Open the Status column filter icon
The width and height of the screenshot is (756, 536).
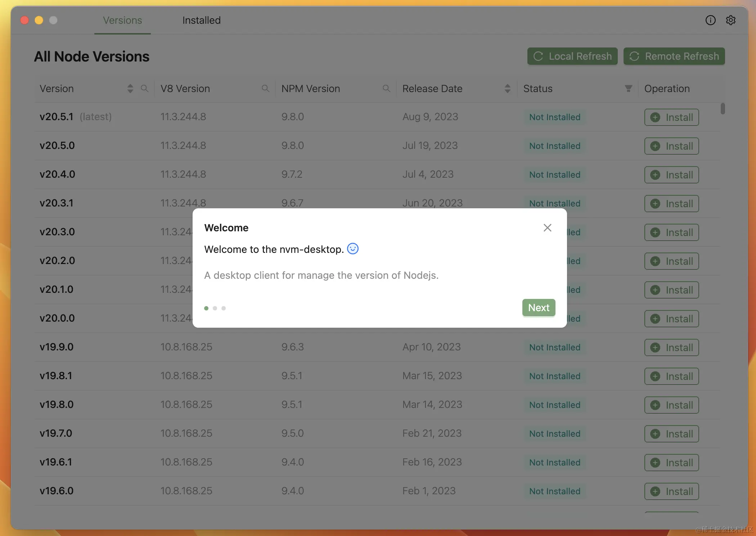pyautogui.click(x=629, y=88)
